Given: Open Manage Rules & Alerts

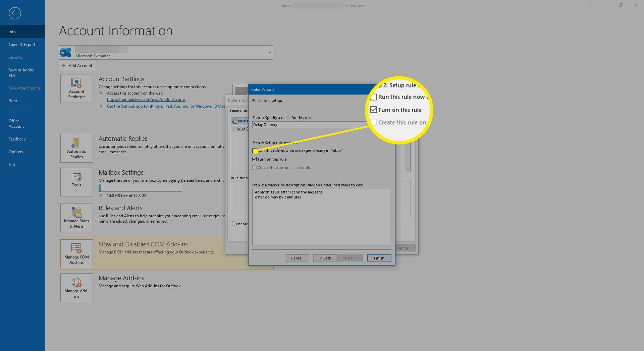Looking at the screenshot, I should tap(76, 218).
